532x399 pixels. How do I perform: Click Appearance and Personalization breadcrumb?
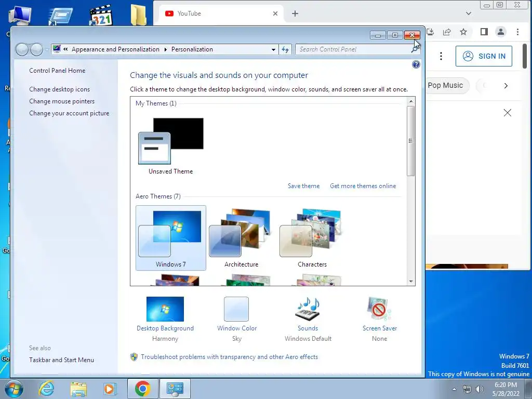coord(115,49)
